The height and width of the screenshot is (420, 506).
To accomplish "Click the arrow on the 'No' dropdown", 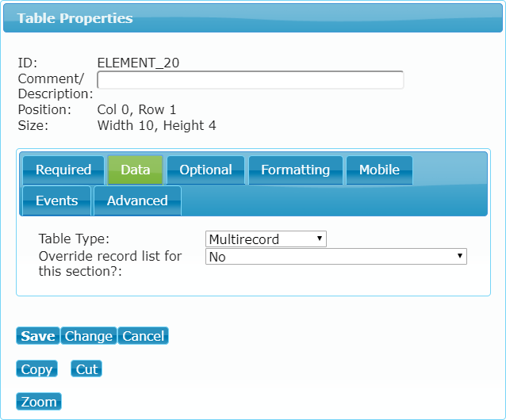I will (459, 256).
